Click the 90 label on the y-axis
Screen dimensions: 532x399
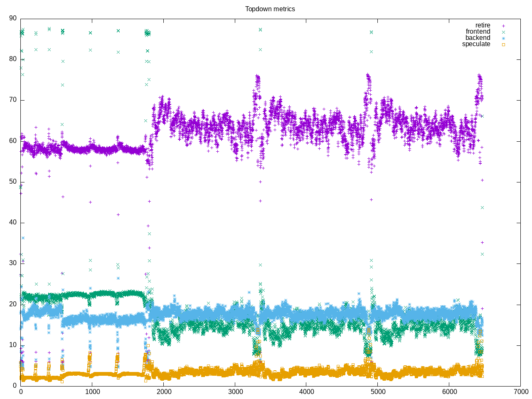pyautogui.click(x=13, y=18)
